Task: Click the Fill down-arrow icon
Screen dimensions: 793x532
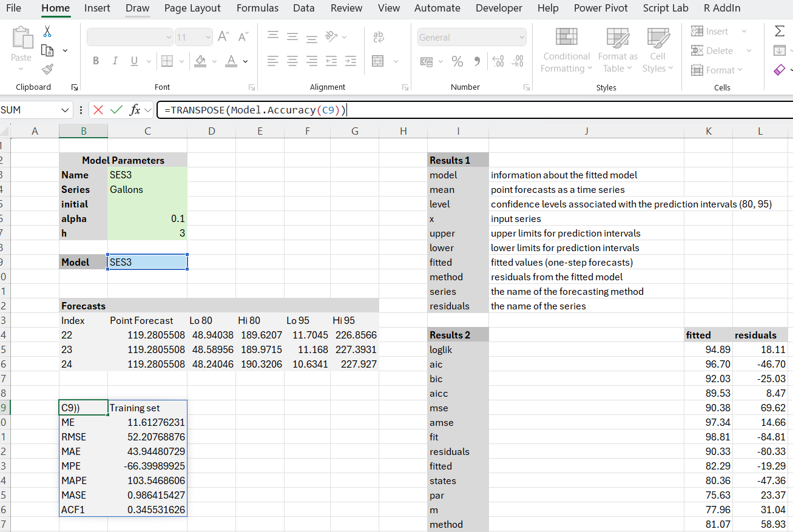Action: 780,50
